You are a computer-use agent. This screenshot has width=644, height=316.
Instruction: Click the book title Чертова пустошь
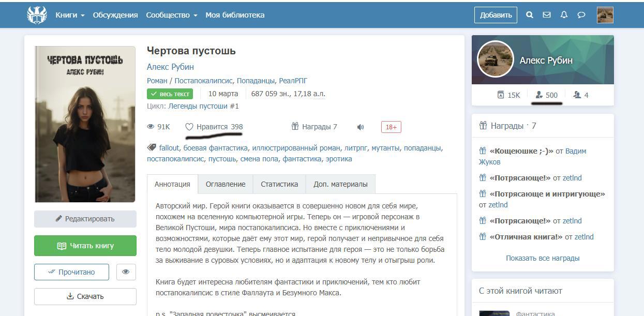(x=191, y=51)
